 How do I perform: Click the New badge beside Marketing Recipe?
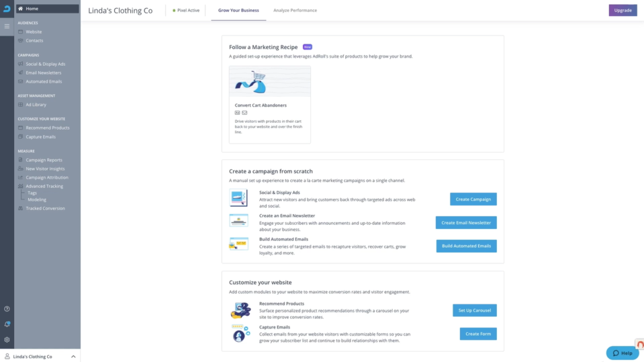point(307,47)
